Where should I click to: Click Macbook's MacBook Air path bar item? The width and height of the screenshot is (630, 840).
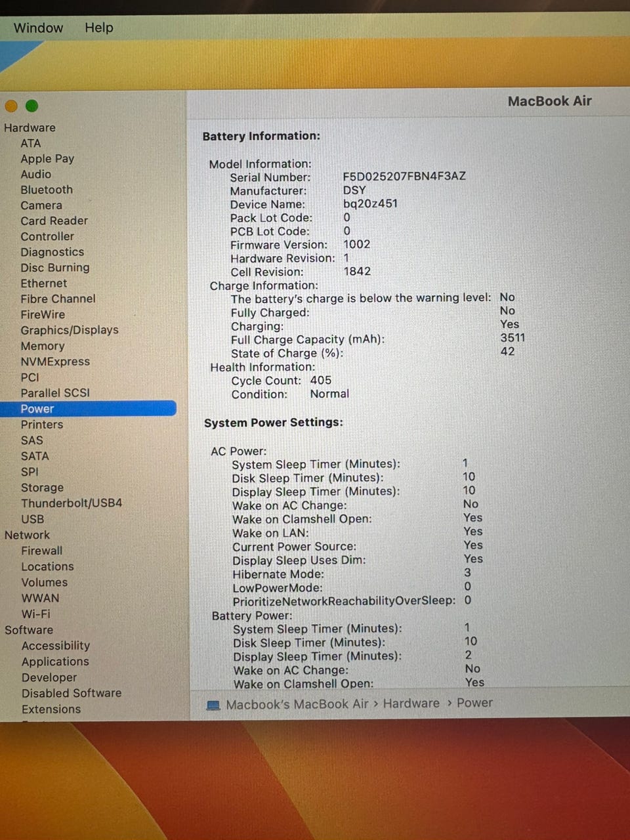[x=297, y=704]
